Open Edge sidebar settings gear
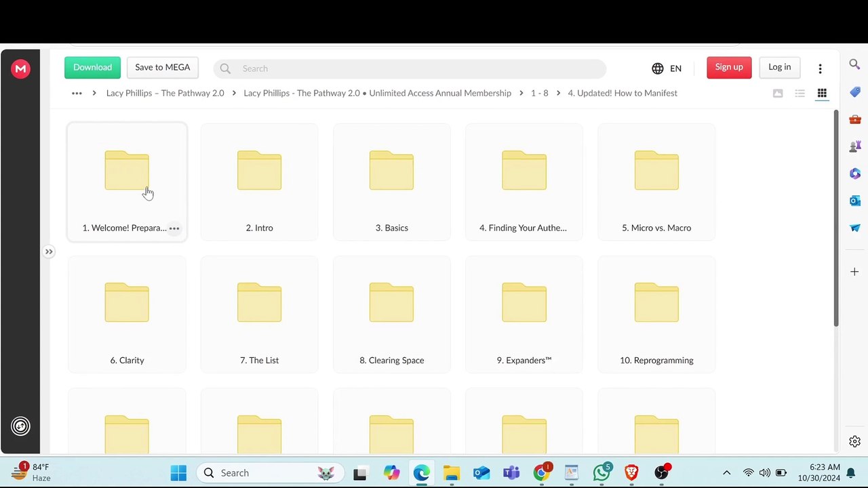 click(854, 442)
